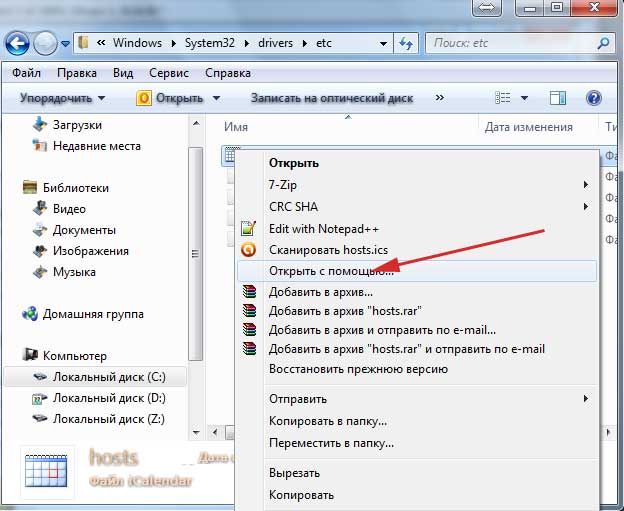
Task: Click the Help question mark icon
Action: (593, 98)
